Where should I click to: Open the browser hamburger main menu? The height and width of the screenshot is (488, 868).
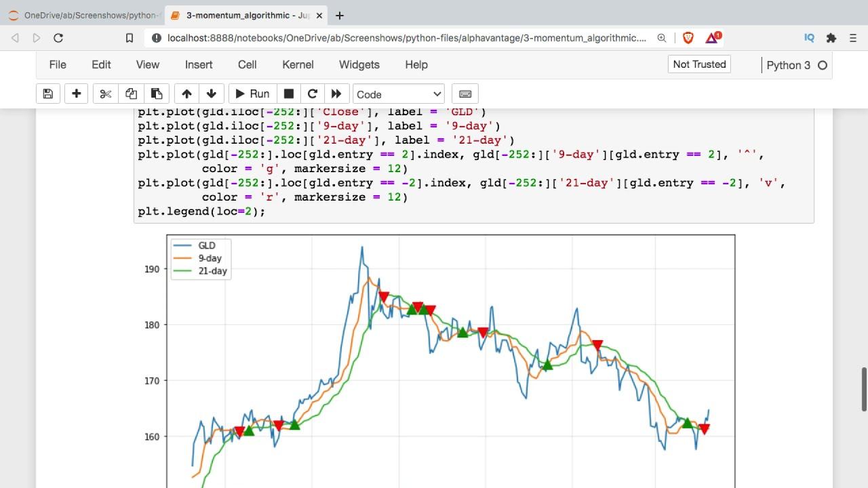coord(854,38)
